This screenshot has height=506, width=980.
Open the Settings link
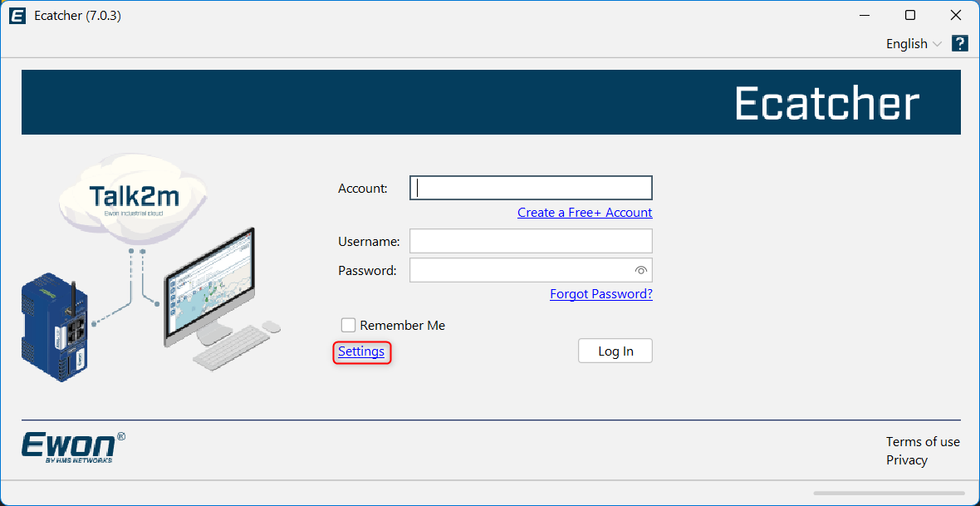[x=361, y=351]
